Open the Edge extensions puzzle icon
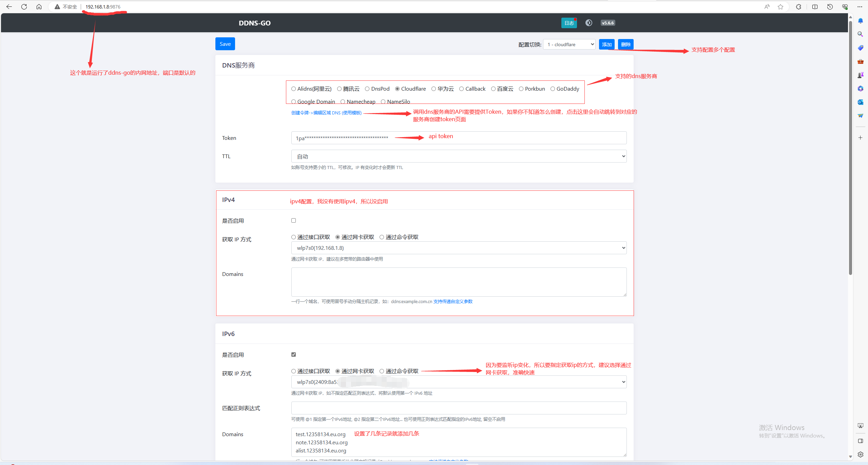 [798, 7]
